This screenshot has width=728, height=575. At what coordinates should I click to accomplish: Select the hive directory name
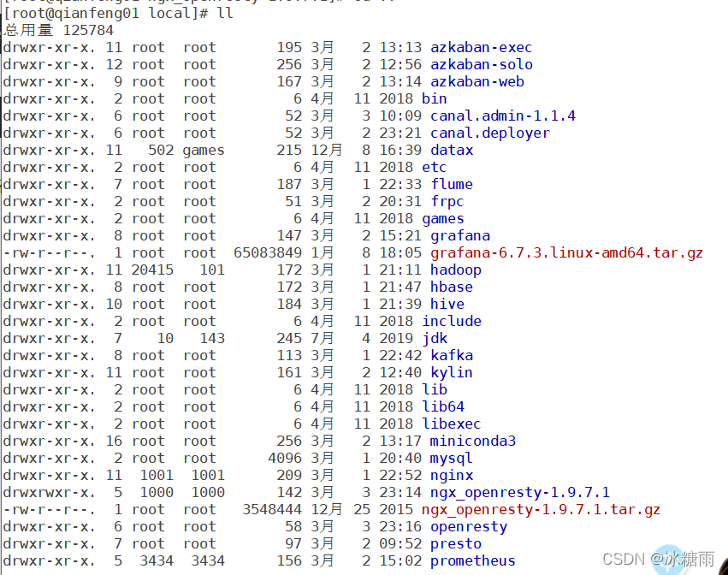[x=447, y=305]
